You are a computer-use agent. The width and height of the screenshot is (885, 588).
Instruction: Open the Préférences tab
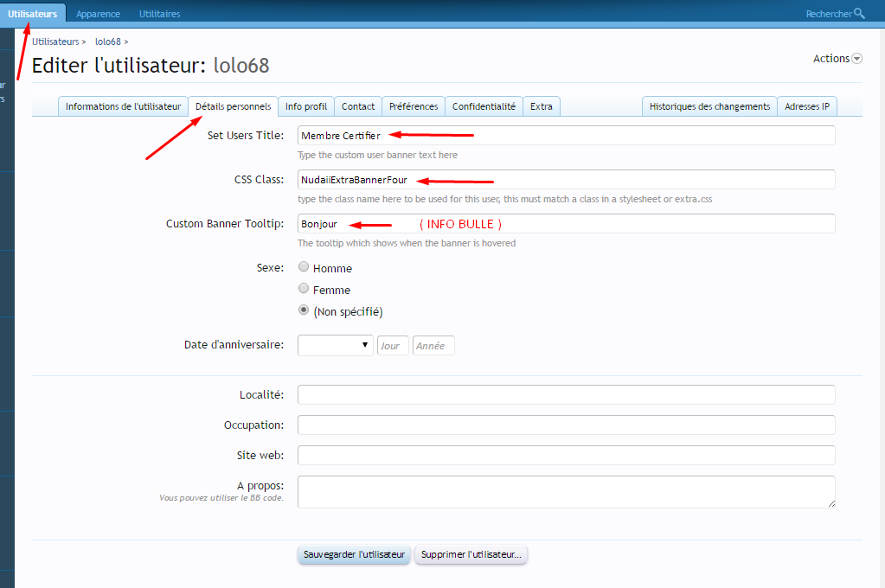pos(414,106)
